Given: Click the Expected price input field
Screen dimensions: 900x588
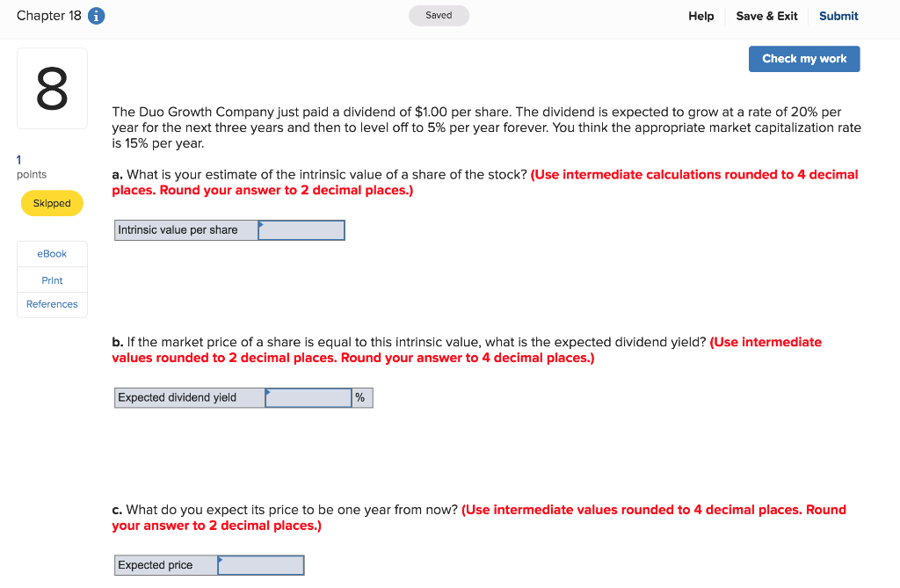Looking at the screenshot, I should coord(260,565).
